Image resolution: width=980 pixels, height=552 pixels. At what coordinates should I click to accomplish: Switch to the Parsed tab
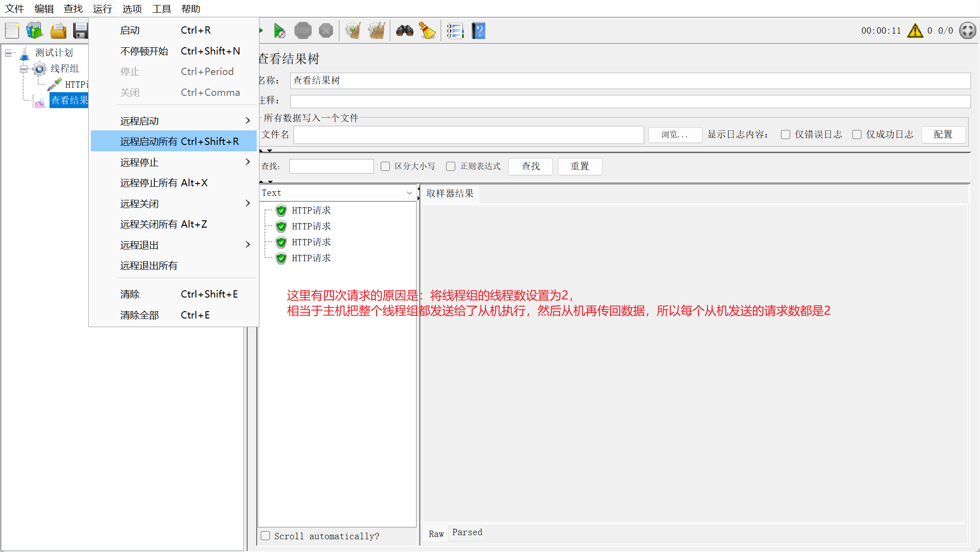[467, 532]
